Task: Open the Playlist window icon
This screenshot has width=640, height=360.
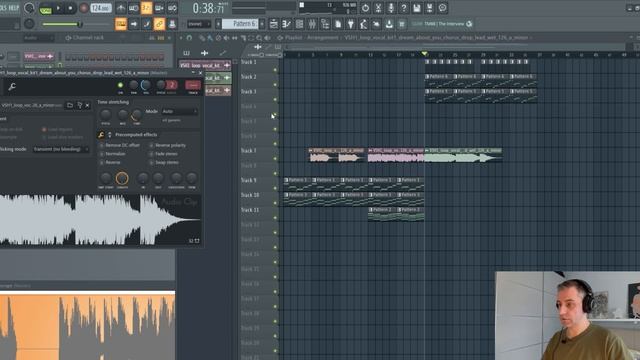Action: (274, 24)
